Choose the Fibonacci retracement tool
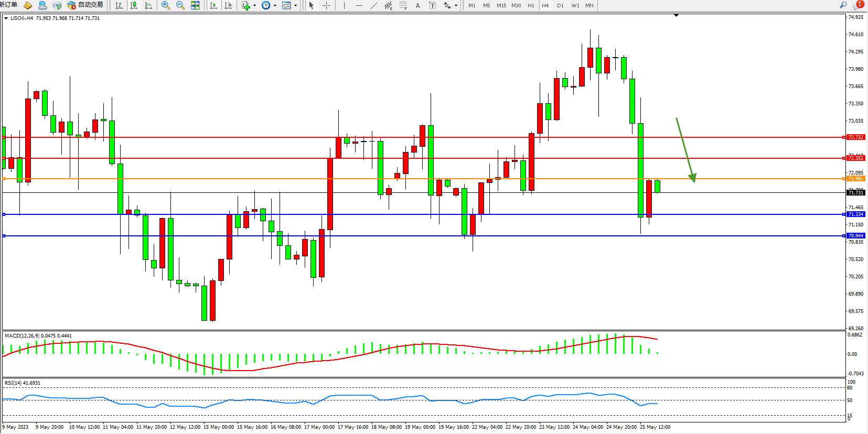Image resolution: width=868 pixels, height=434 pixels. click(403, 5)
